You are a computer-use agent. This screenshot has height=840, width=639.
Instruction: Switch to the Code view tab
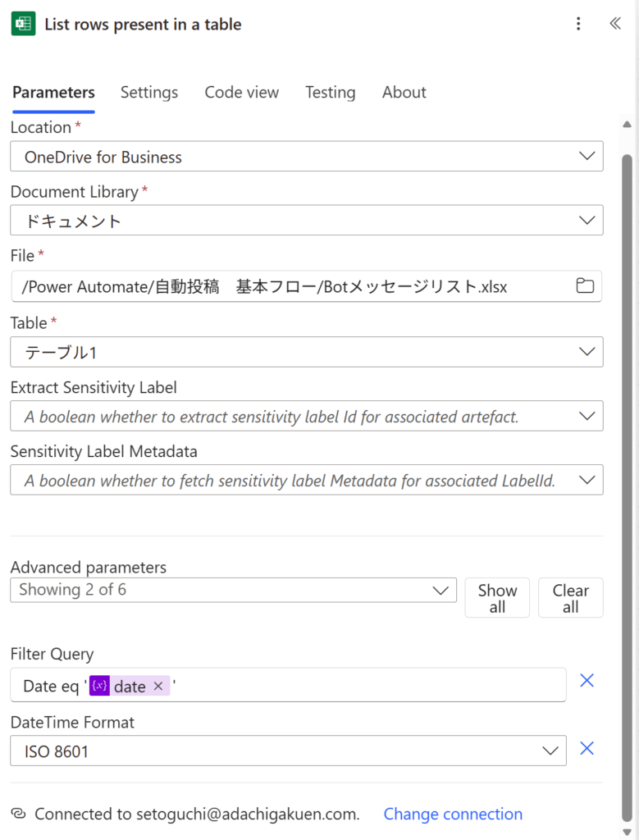pyautogui.click(x=241, y=93)
